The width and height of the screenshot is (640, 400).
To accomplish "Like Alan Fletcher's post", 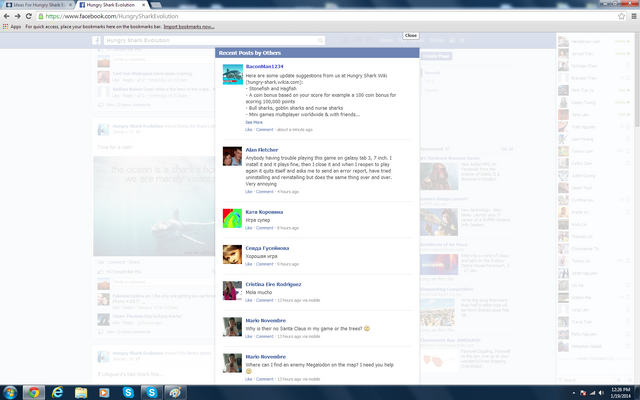I will pos(249,191).
